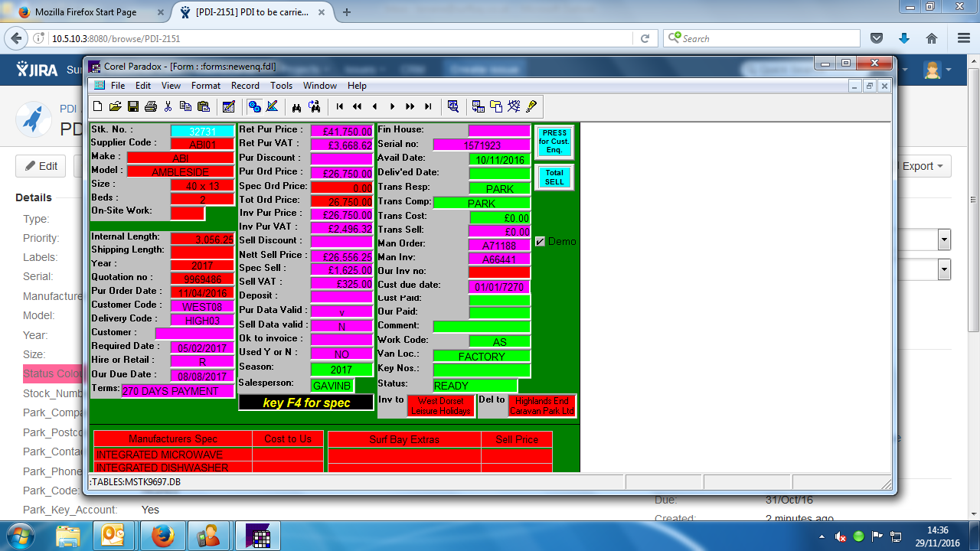
Task: Click the Terms field '270 DAYS PAYMENT'
Action: click(x=178, y=391)
